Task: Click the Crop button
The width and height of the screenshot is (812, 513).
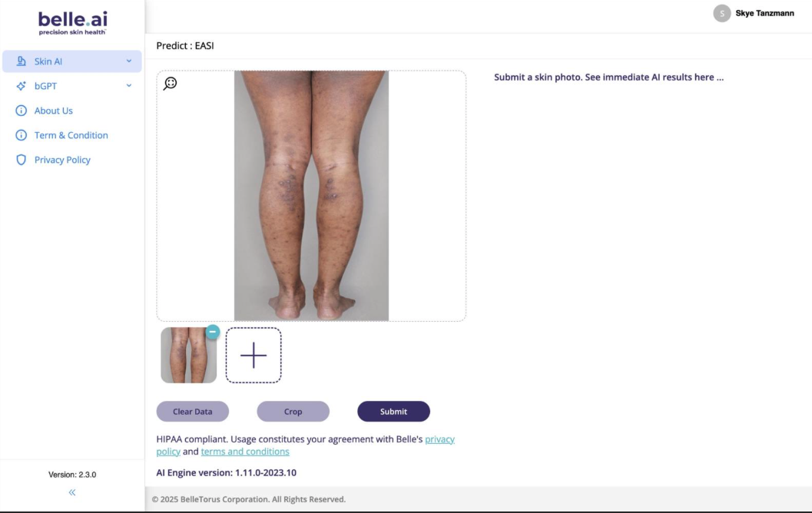Action: click(x=293, y=411)
